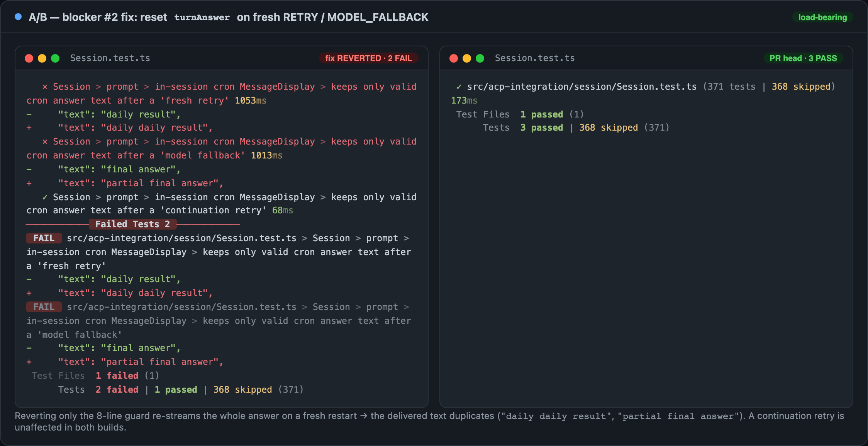Click the yellow dot in the left terminal window
The height and width of the screenshot is (446, 868).
pos(42,58)
